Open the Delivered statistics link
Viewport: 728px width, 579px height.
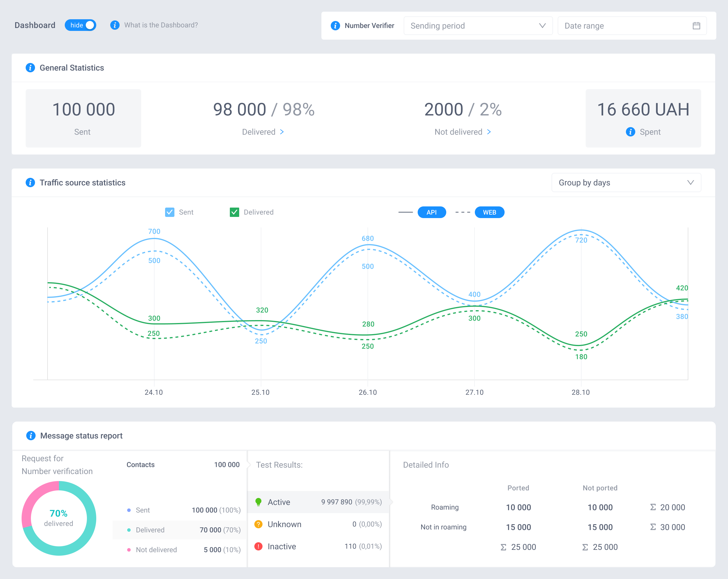[263, 132]
